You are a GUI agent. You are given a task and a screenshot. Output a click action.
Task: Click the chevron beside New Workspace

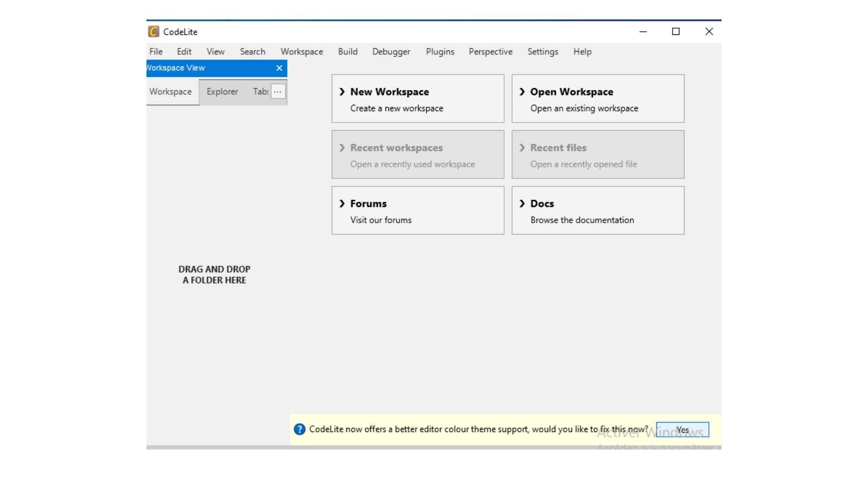coord(342,92)
